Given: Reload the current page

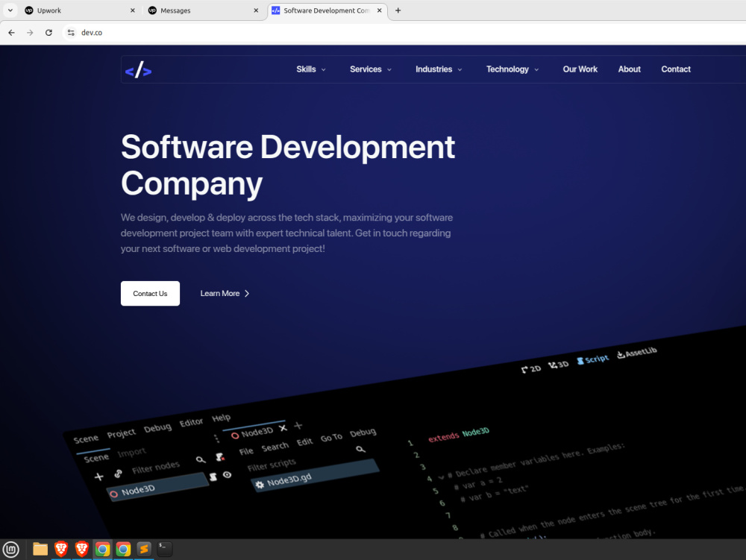Looking at the screenshot, I should point(48,32).
